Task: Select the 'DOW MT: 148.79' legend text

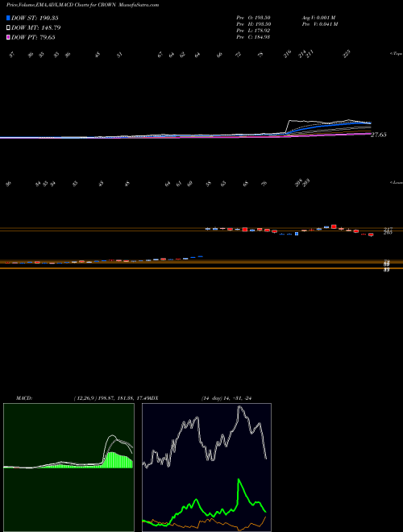Action: (36, 28)
